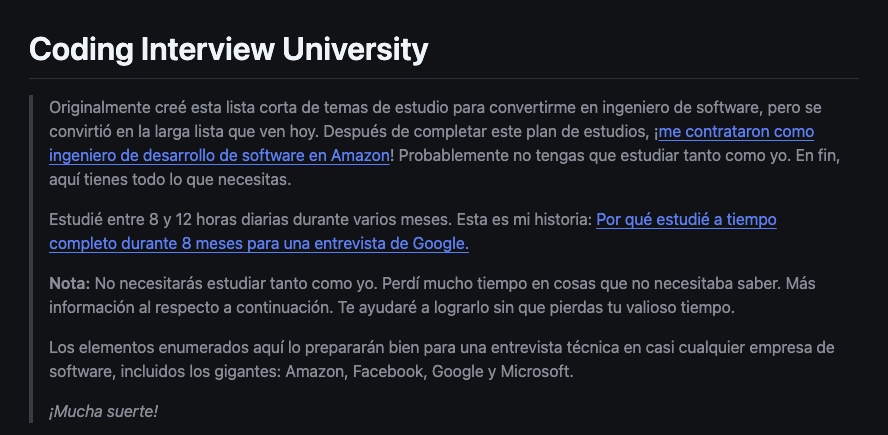The height and width of the screenshot is (435, 888).
Task: Click the word 'Microsoft' in the last paragraph
Action: click(x=535, y=372)
